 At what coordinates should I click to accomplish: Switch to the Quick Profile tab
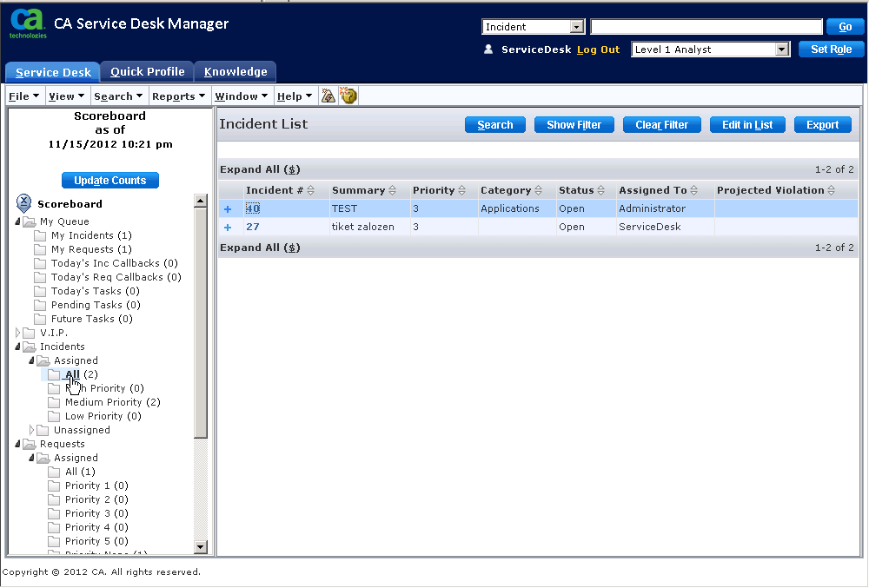point(148,72)
